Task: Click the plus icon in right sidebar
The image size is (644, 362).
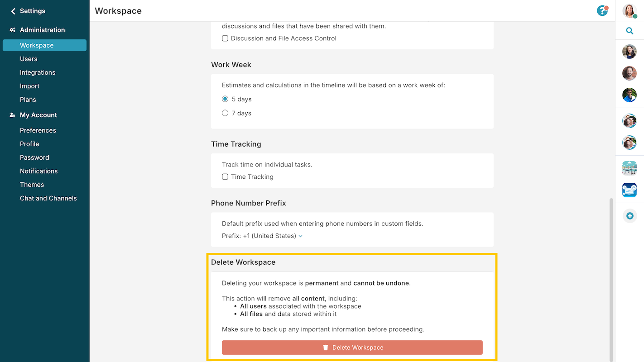Action: tap(630, 216)
